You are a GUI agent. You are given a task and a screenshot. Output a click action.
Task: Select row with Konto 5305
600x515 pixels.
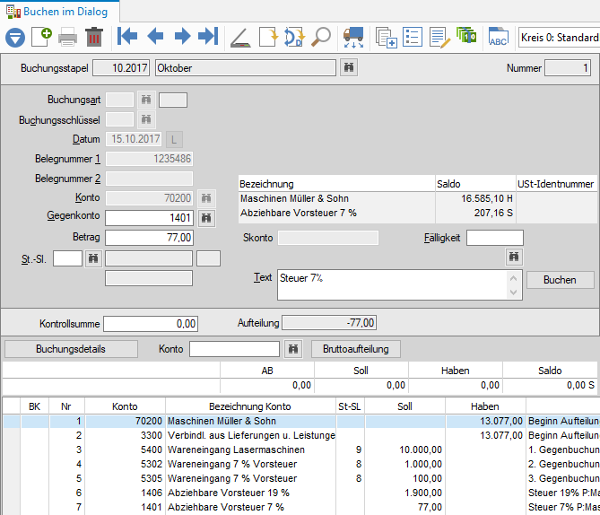[300, 478]
